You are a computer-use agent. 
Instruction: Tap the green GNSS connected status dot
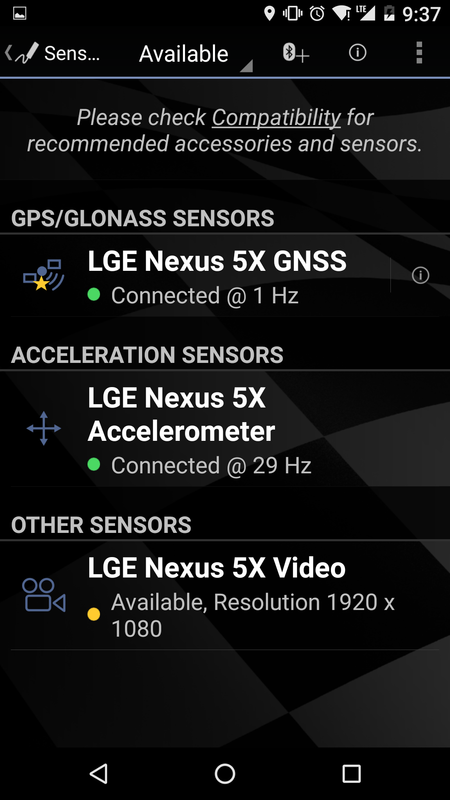[x=93, y=295]
